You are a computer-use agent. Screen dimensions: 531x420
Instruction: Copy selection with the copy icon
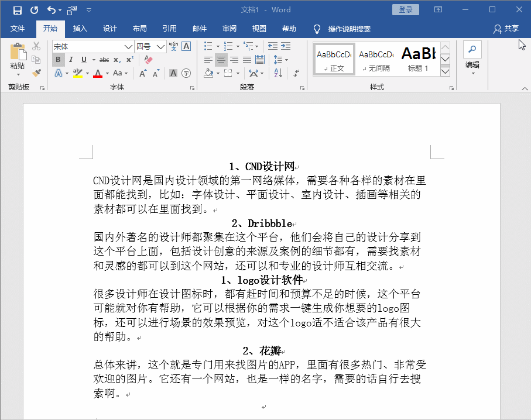coord(36,60)
